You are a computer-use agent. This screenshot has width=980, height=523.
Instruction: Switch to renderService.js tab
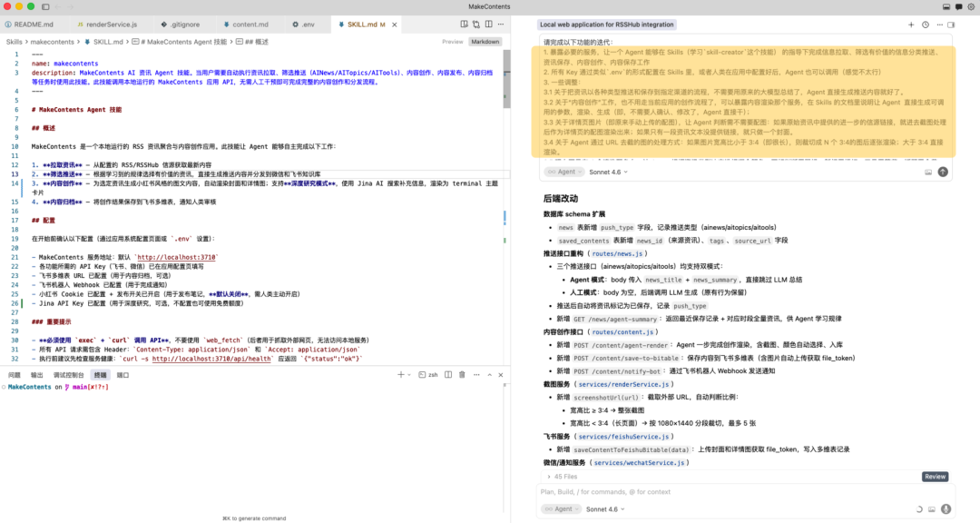click(x=110, y=25)
